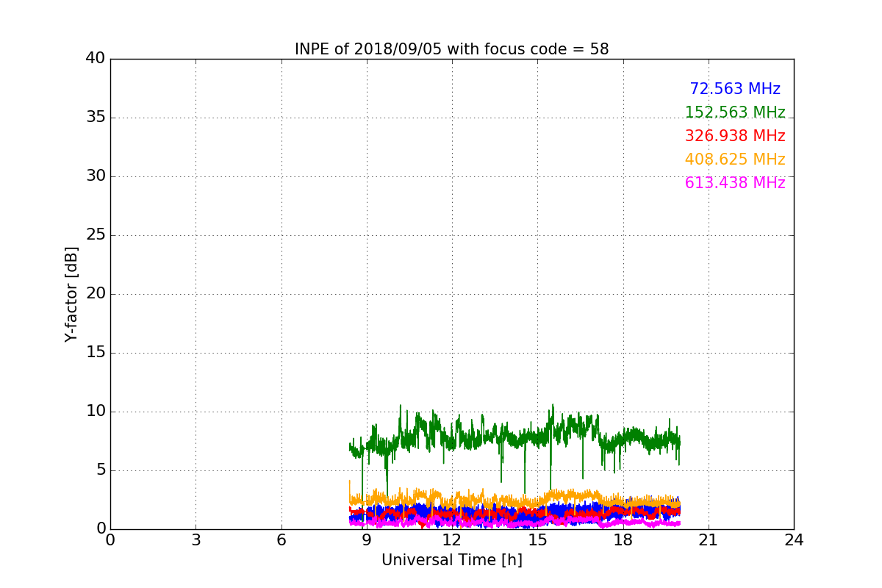Click the x-axis tick label 12
Viewport: 882px width, 588px height.
point(452,540)
